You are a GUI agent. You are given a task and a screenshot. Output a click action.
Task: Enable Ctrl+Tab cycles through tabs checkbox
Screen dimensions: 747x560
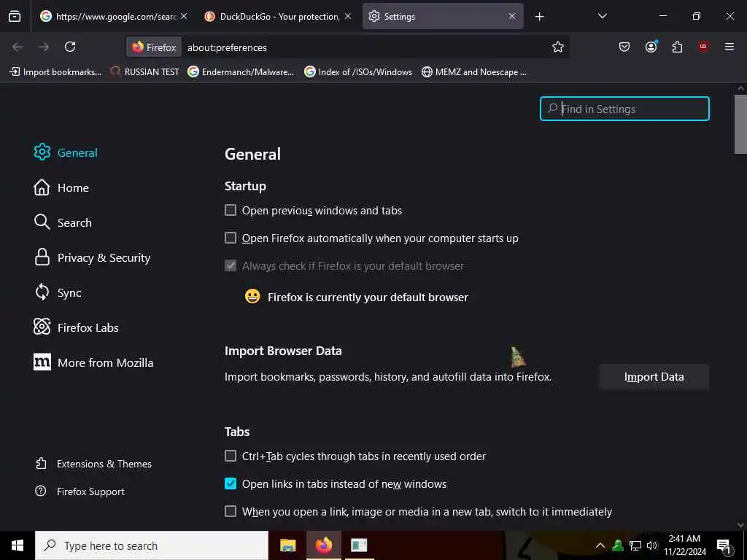(231, 456)
